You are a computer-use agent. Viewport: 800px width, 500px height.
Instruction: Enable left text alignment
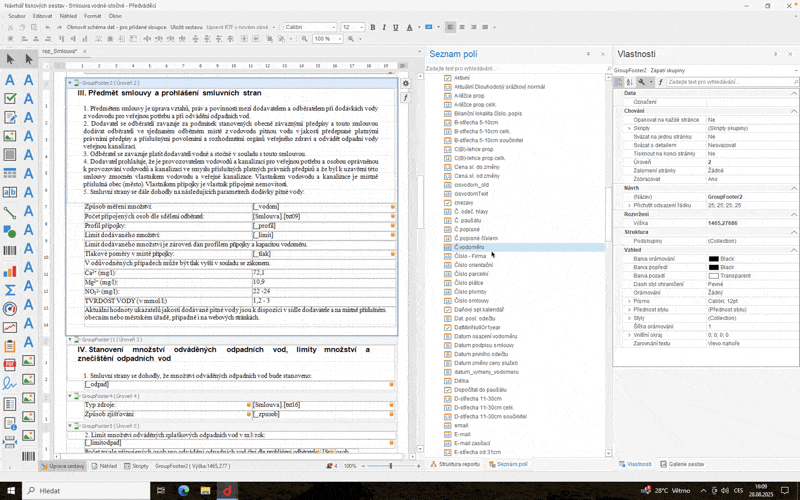pos(450,28)
